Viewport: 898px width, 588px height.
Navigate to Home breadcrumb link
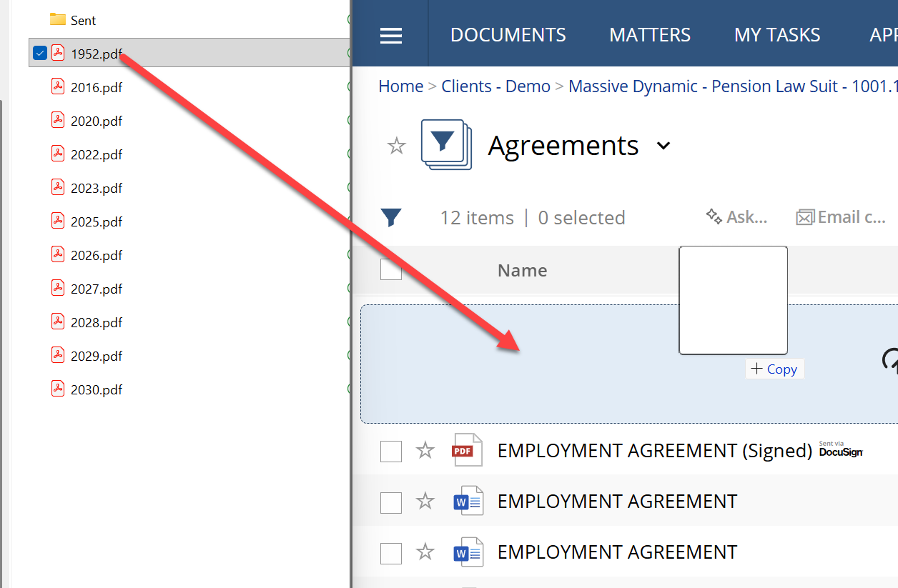click(400, 86)
